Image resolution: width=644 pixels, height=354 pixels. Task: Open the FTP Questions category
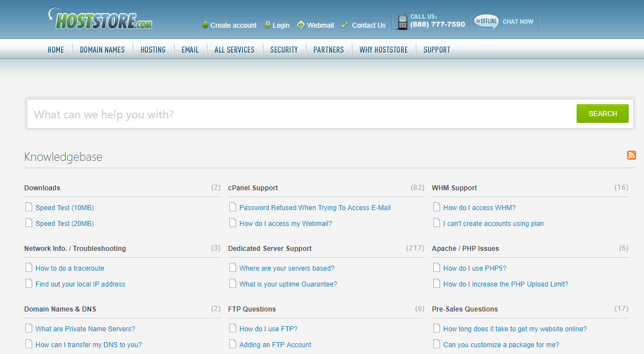[x=252, y=309]
